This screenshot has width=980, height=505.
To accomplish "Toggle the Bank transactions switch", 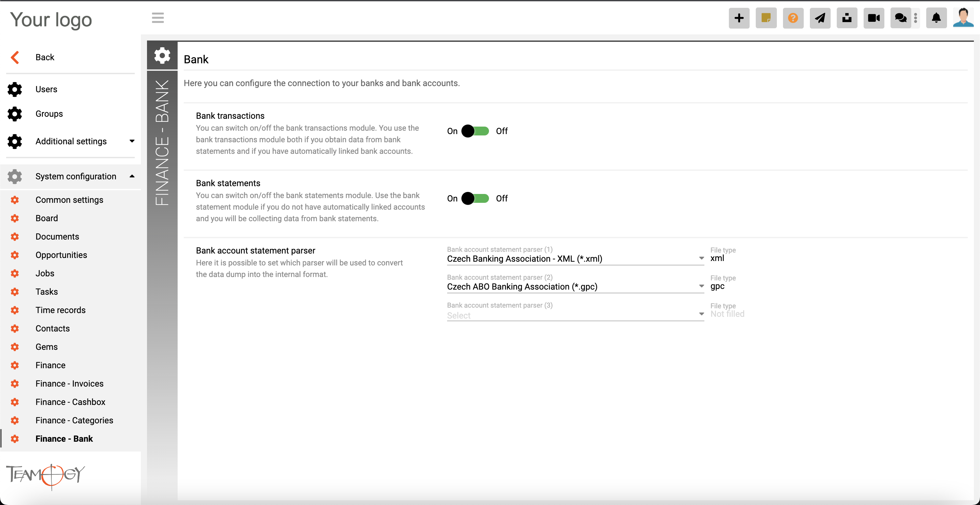I will (475, 131).
